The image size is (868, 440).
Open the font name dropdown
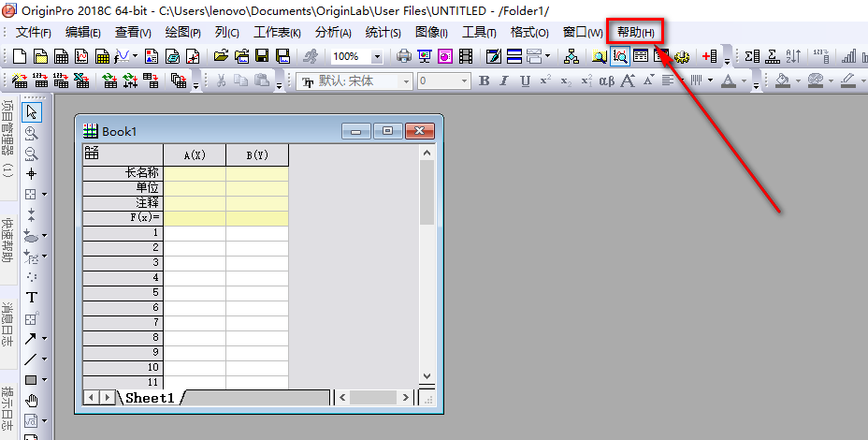point(406,81)
